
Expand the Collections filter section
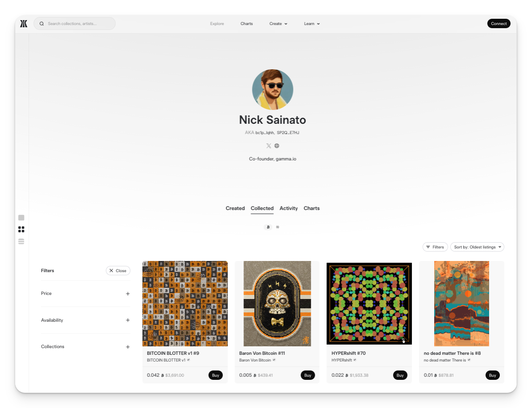[85, 347]
